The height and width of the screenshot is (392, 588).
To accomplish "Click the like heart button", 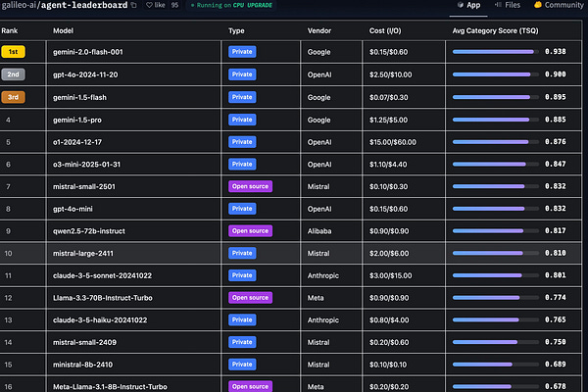I will pyautogui.click(x=156, y=5).
